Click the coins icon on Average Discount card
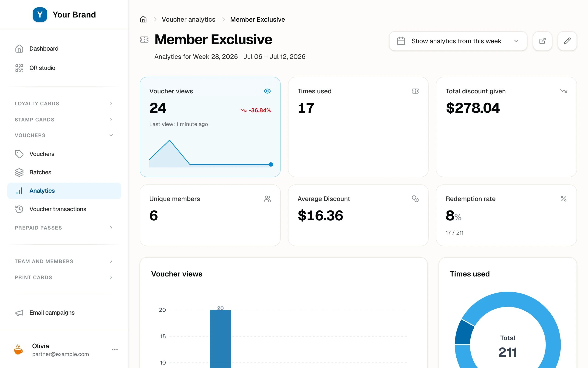The image size is (588, 368). click(415, 199)
